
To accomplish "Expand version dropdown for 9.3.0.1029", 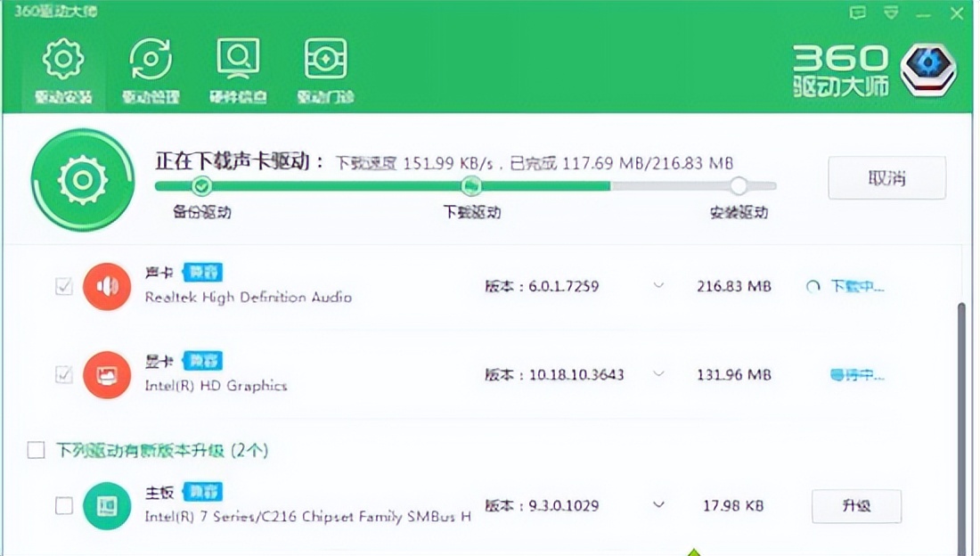I will 658,504.
